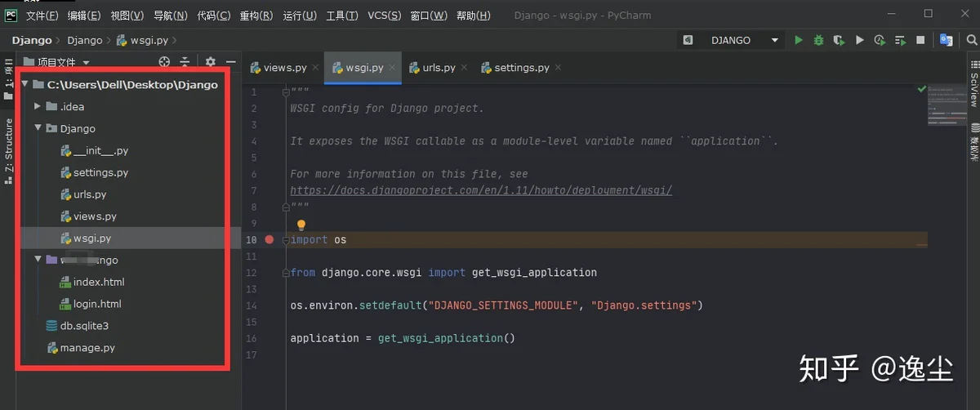This screenshot has width=980, height=410.
Task: Click the code minimap thumbnail at editor right
Action: 946,106
